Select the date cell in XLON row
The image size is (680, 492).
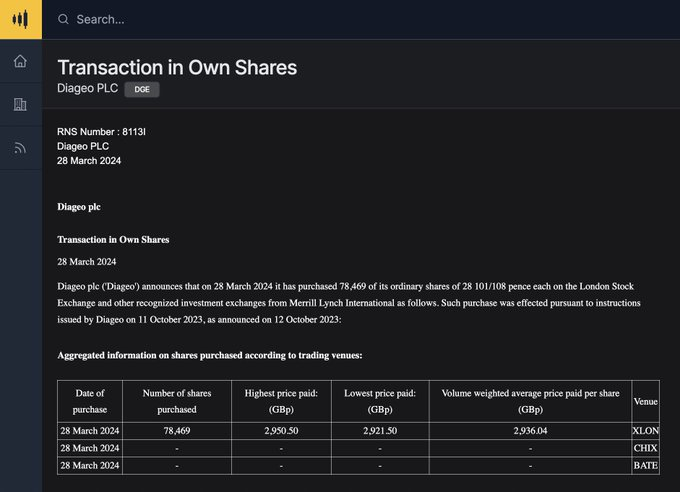click(90, 431)
